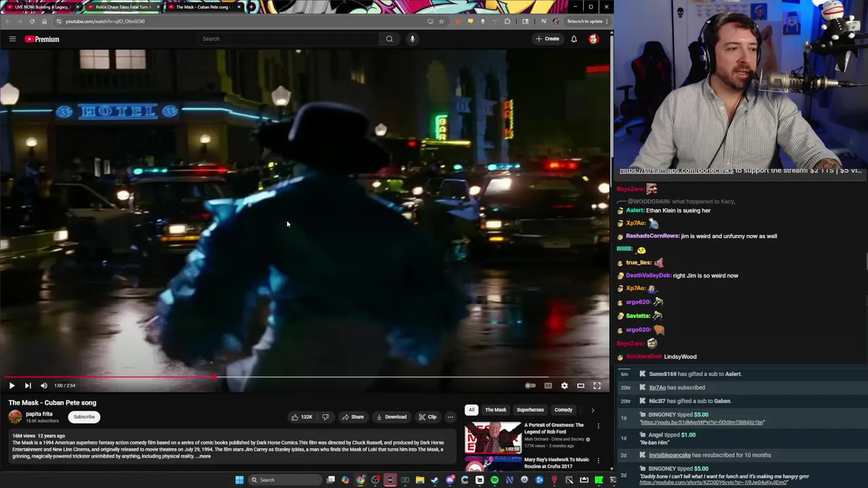Open the account avatar menu
868x488 pixels.
pyautogui.click(x=593, y=39)
